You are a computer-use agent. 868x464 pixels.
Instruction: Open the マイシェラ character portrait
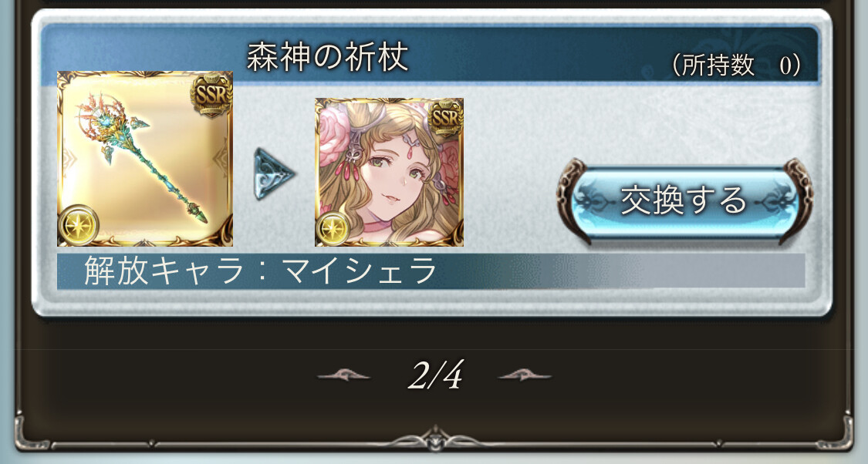click(x=389, y=173)
